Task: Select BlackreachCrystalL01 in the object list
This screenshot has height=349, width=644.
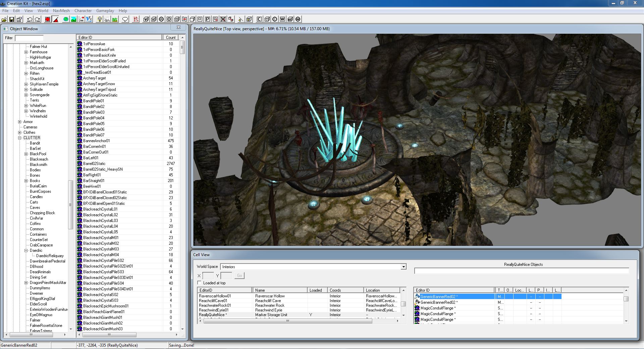Action: coord(100,209)
